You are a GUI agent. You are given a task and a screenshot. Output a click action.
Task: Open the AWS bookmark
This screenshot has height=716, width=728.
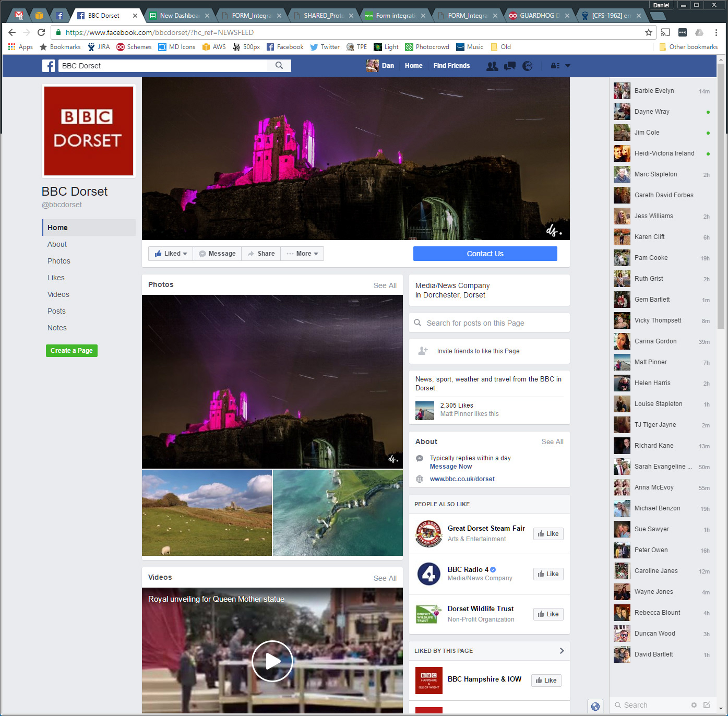coord(214,47)
